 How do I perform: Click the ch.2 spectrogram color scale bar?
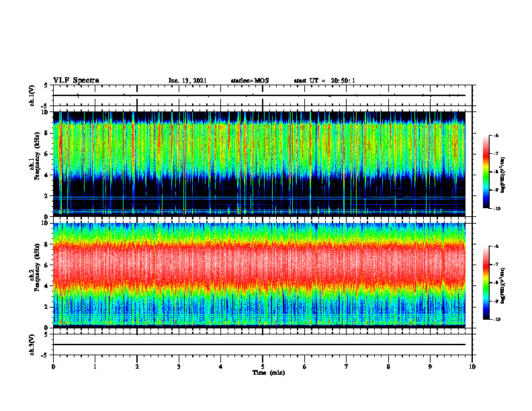486,283
